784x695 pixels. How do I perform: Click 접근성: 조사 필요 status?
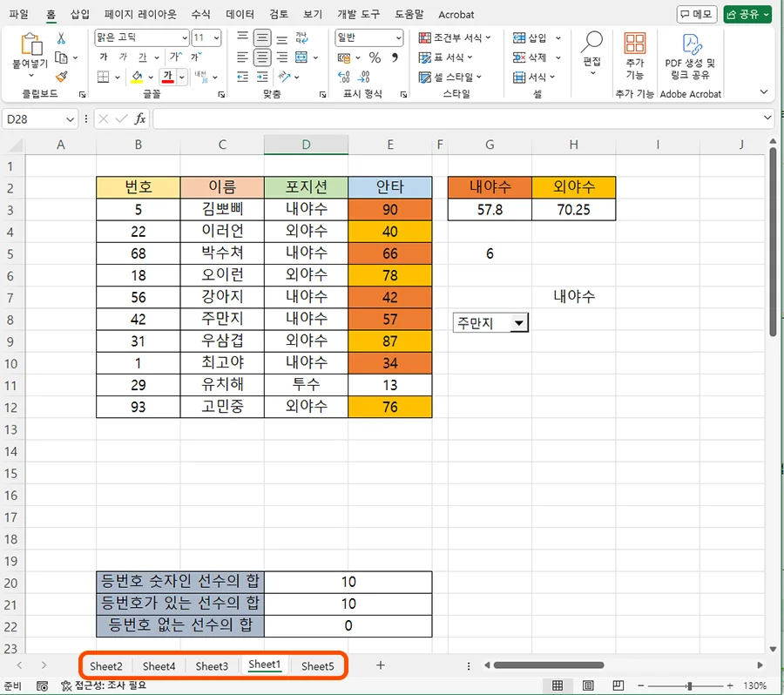[104, 685]
